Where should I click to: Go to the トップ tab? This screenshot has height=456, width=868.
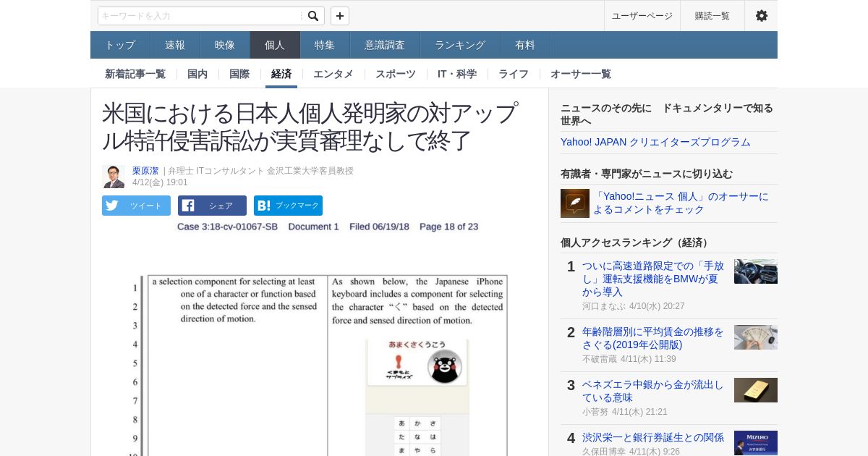tap(120, 45)
